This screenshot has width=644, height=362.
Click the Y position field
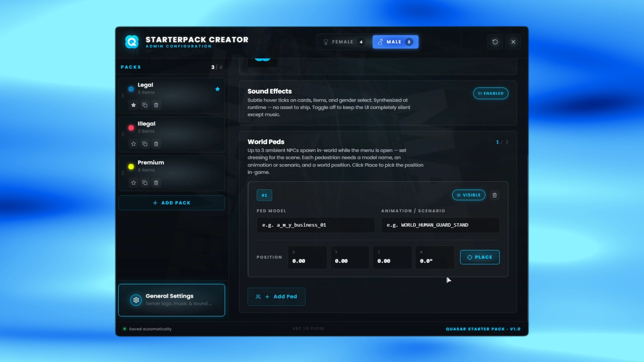pos(350,257)
